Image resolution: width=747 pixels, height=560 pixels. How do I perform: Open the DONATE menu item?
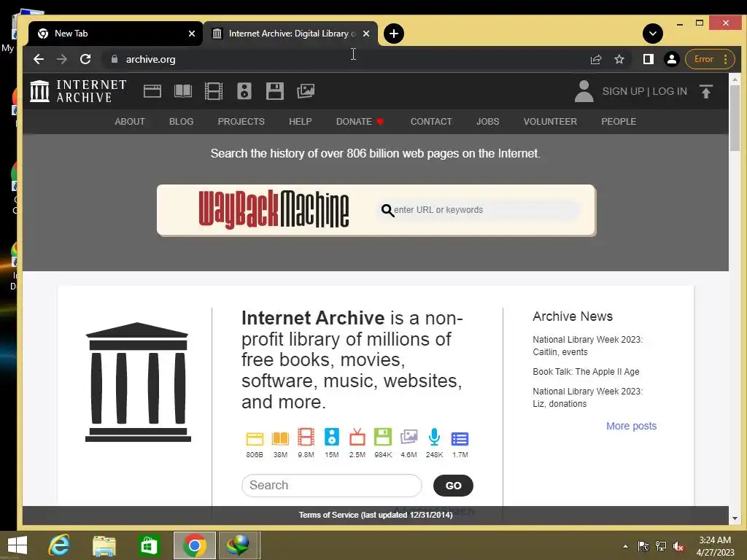360,122
